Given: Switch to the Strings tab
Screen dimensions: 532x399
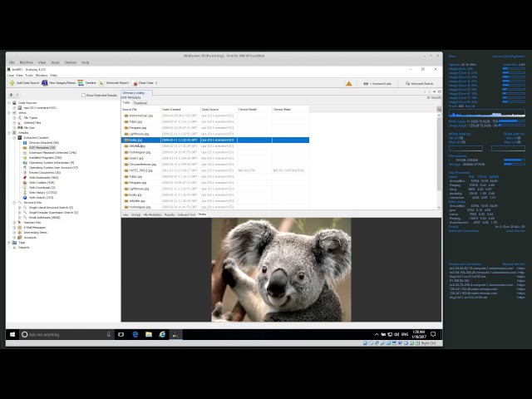Looking at the screenshot, I should (135, 214).
